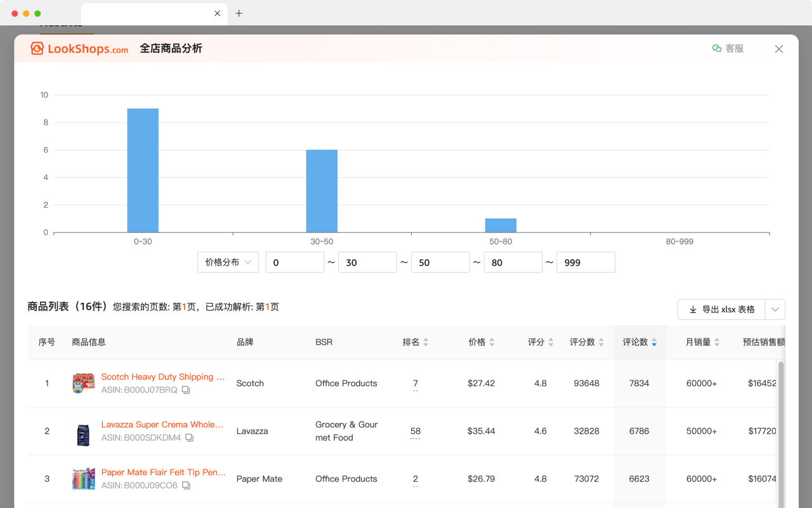The height and width of the screenshot is (508, 812).
Task: Click the 商品信息 column header
Action: pos(89,342)
